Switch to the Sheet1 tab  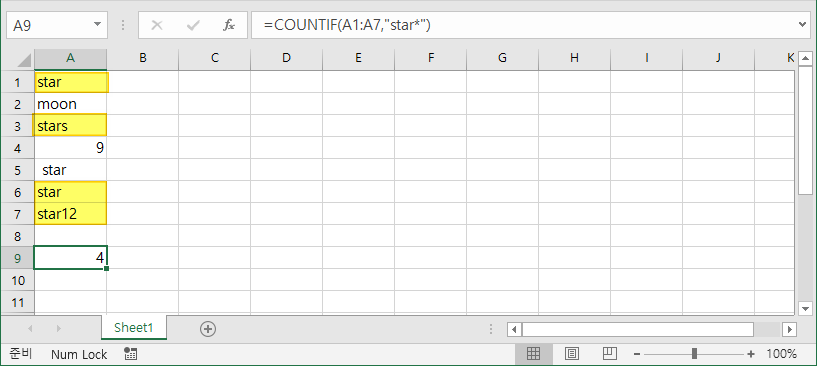[x=134, y=327]
